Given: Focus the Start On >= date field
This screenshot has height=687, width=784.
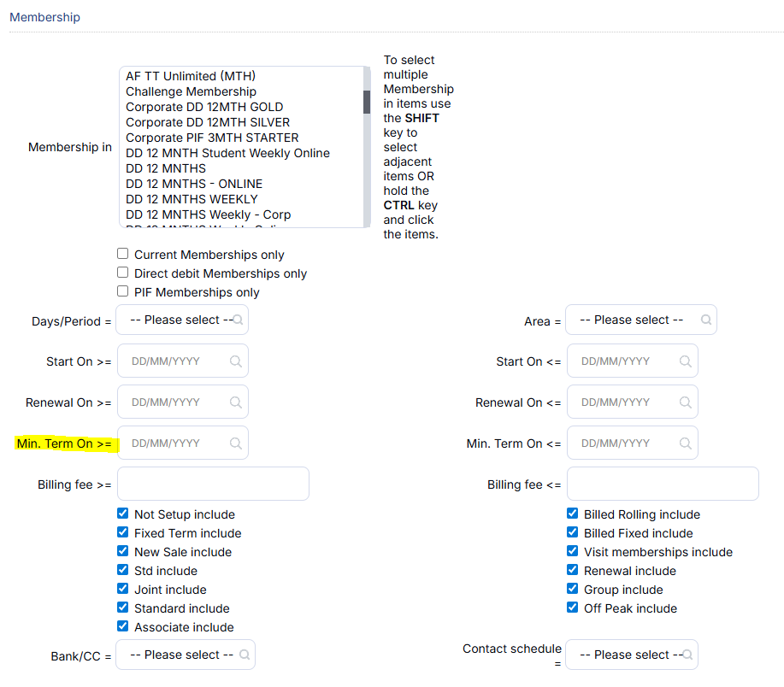Looking at the screenshot, I should pos(183,361).
